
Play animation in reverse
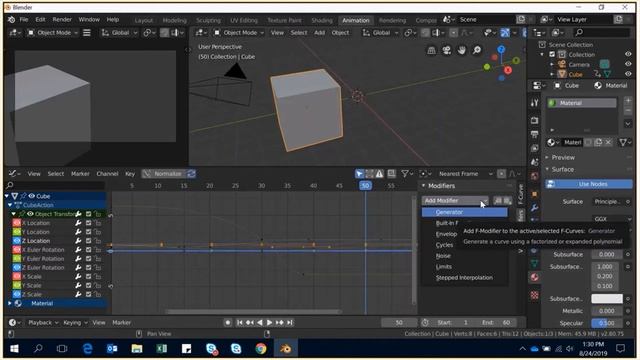(260, 322)
